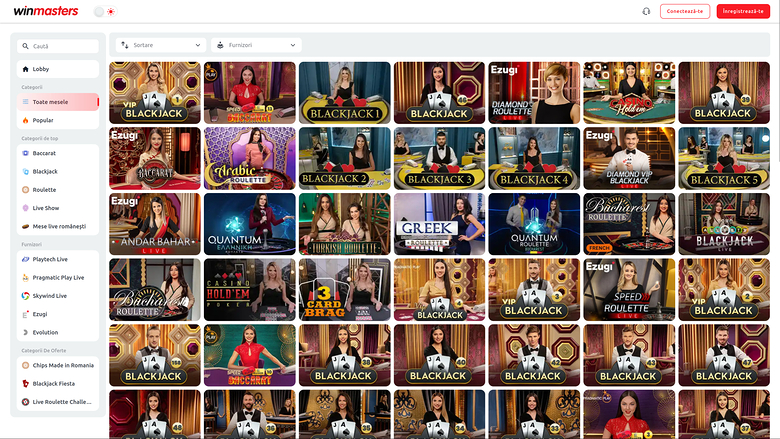Open Diamond VIP Blackjack tile
The image size is (780, 439).
tap(629, 159)
